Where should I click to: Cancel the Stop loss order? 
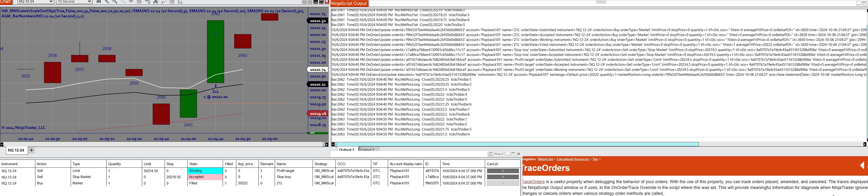[x=503, y=177]
